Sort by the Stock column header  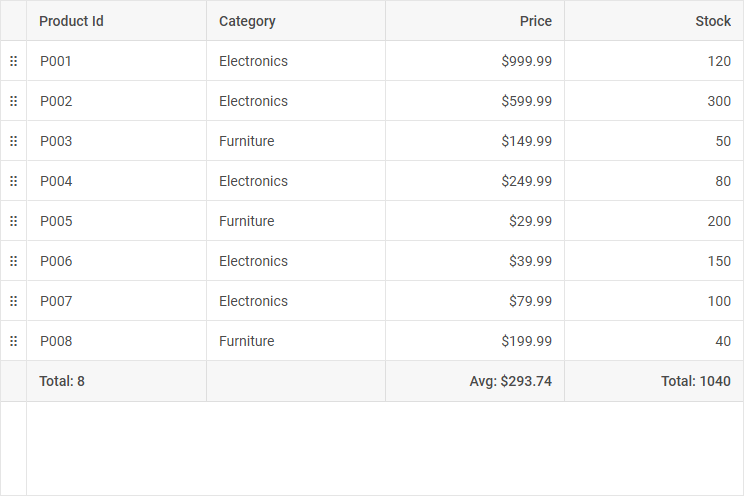[x=713, y=21]
